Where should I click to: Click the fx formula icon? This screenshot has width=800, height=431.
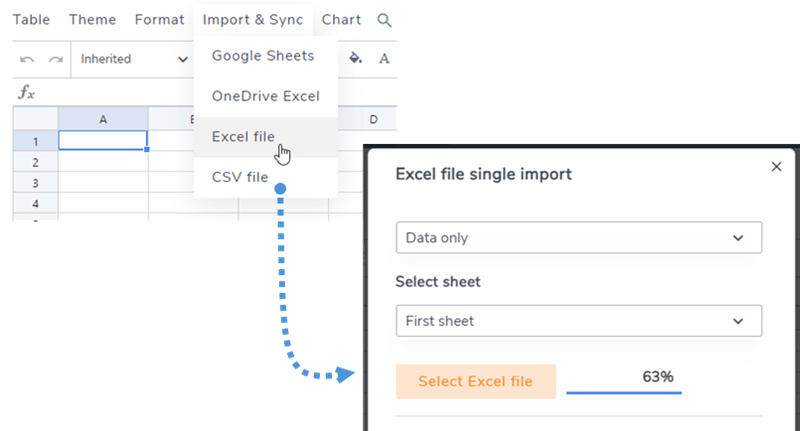tap(27, 93)
